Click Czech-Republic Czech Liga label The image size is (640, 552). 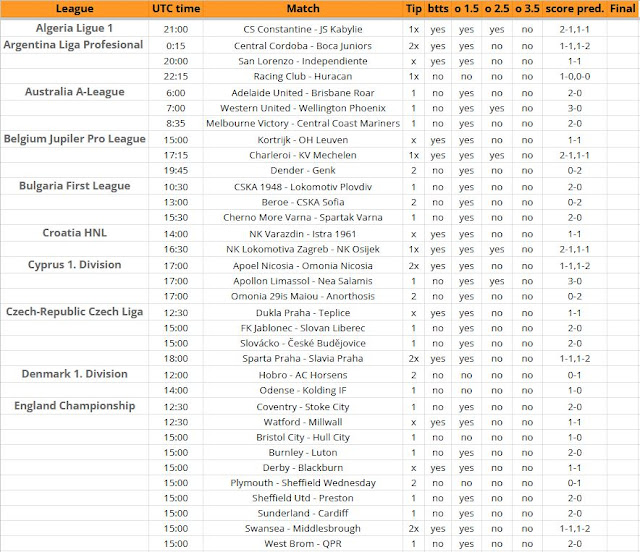75,312
